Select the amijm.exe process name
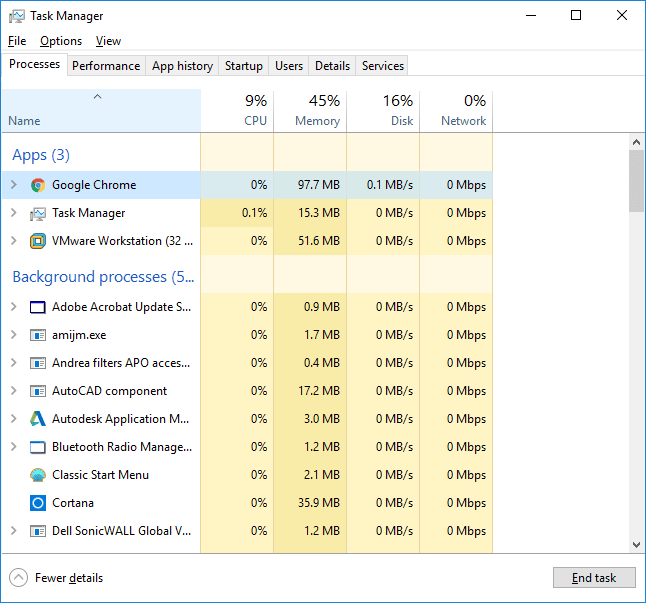 79,335
